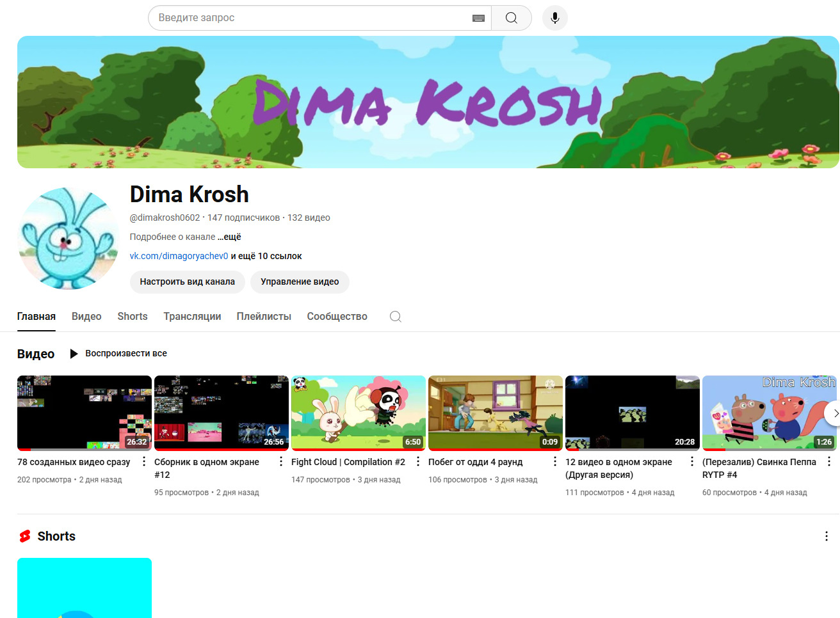Screen dimensions: 840x618
Task: Open options for Fight Cloud Compilation #2
Action: (418, 462)
